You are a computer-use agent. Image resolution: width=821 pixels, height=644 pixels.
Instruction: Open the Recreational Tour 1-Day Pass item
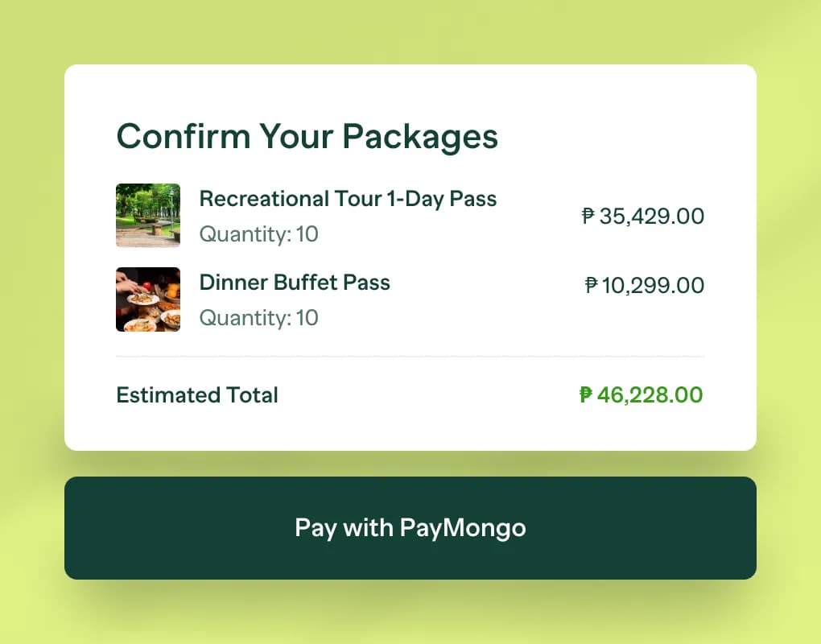click(x=348, y=199)
